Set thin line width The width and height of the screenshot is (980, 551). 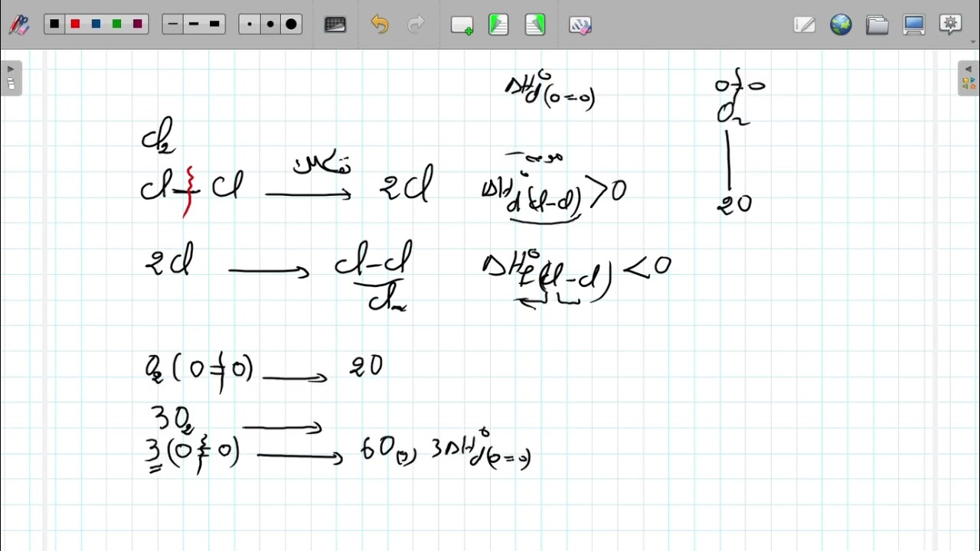coord(173,24)
